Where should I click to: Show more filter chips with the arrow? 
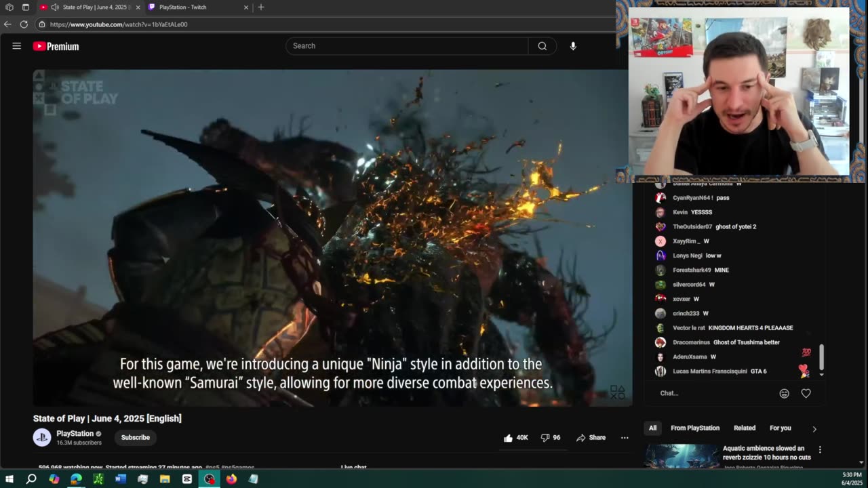(814, 428)
